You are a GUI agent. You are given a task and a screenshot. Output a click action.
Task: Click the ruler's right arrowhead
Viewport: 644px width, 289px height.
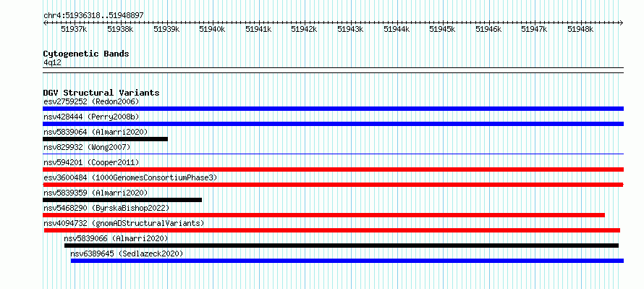(622, 23)
